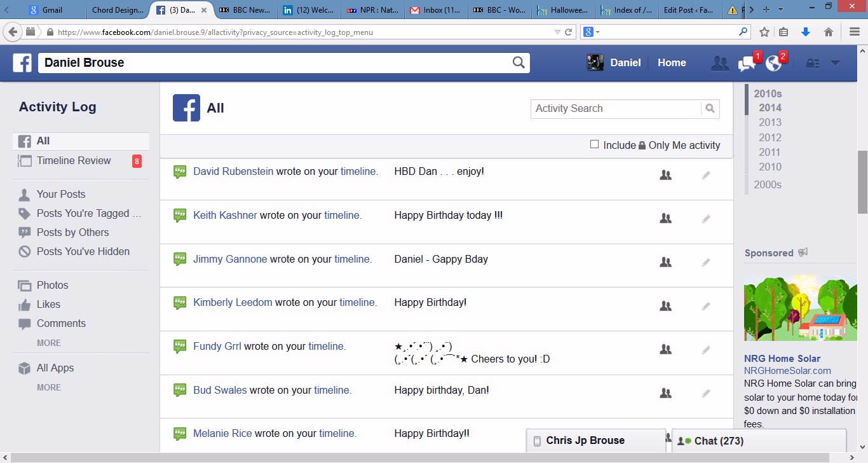This screenshot has width=868, height=463.
Task: Select Posts by Others filter
Action: [x=72, y=233]
